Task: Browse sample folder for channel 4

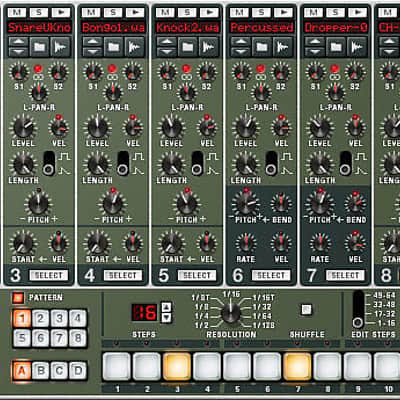Action: (114, 47)
